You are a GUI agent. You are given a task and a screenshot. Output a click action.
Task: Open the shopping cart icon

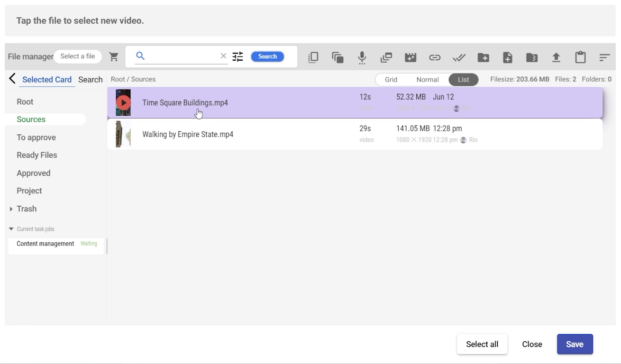pyautogui.click(x=114, y=56)
